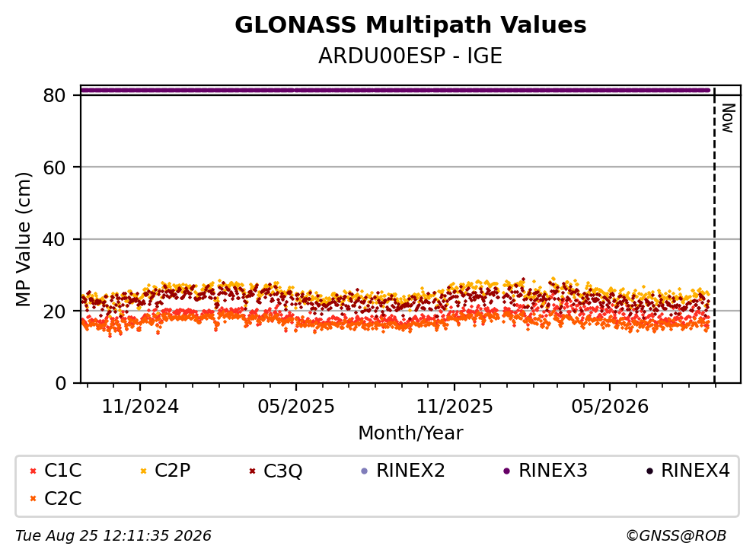The width and height of the screenshot is (756, 559).
Task: Click the 80 y-axis tick label
Action: tap(54, 95)
